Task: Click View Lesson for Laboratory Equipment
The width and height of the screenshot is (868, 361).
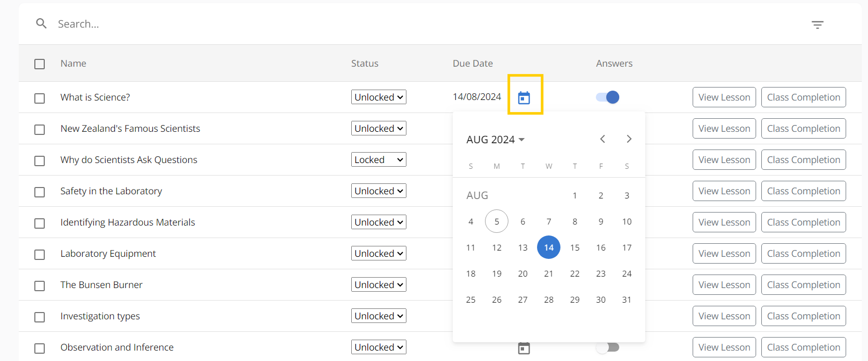Action: [724, 254]
